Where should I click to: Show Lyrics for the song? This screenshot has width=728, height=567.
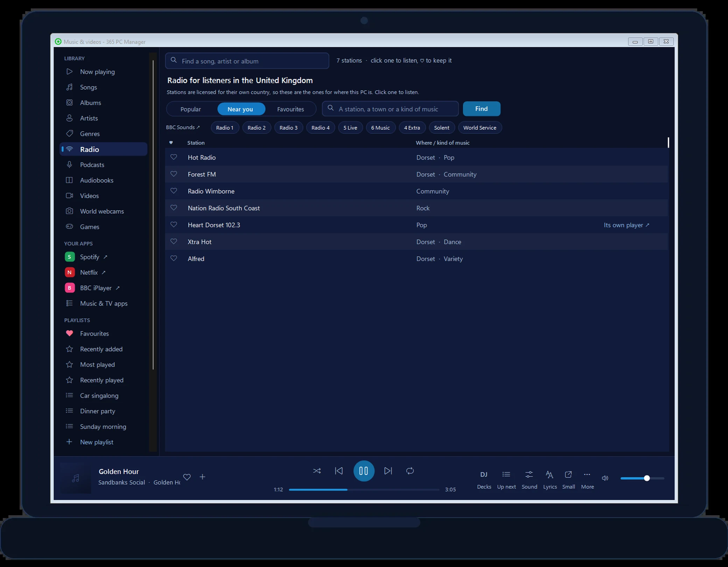point(550,479)
